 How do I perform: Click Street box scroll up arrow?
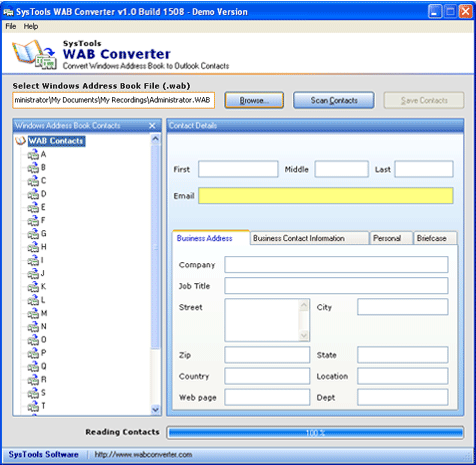304,305
